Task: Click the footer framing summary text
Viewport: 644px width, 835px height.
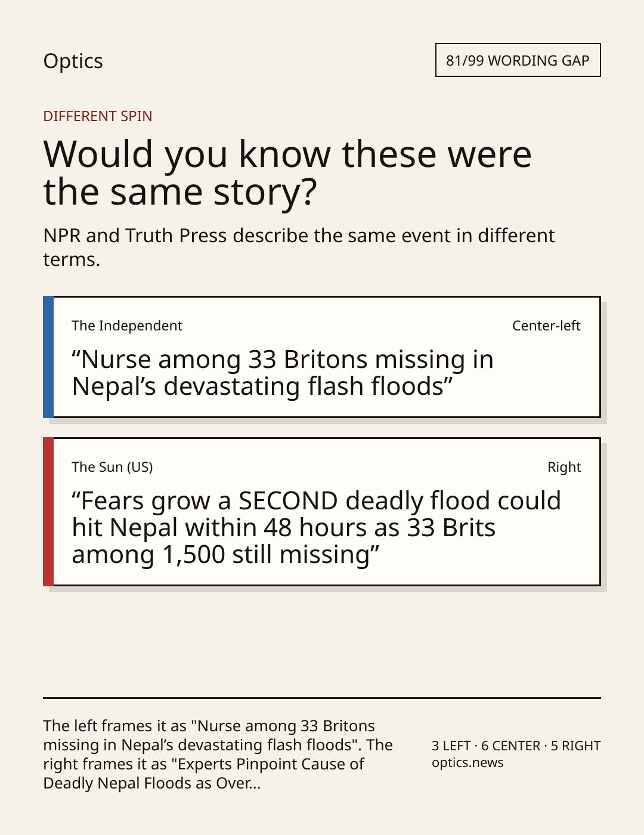Action: pos(218,754)
